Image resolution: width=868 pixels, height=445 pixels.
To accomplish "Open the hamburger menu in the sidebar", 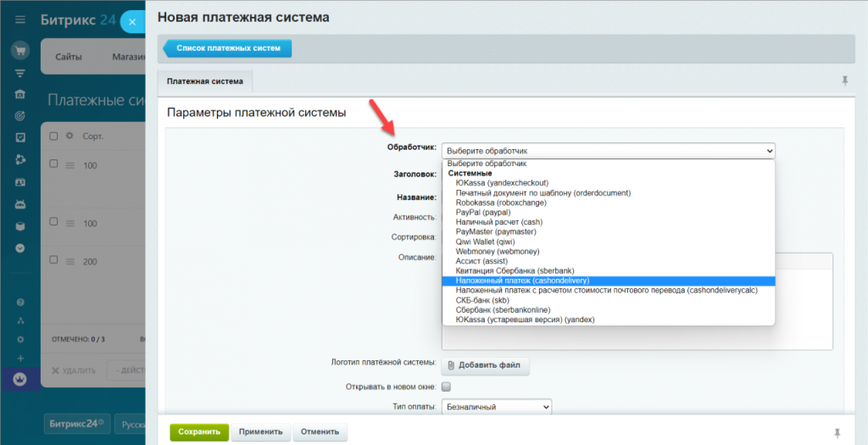I will [20, 19].
